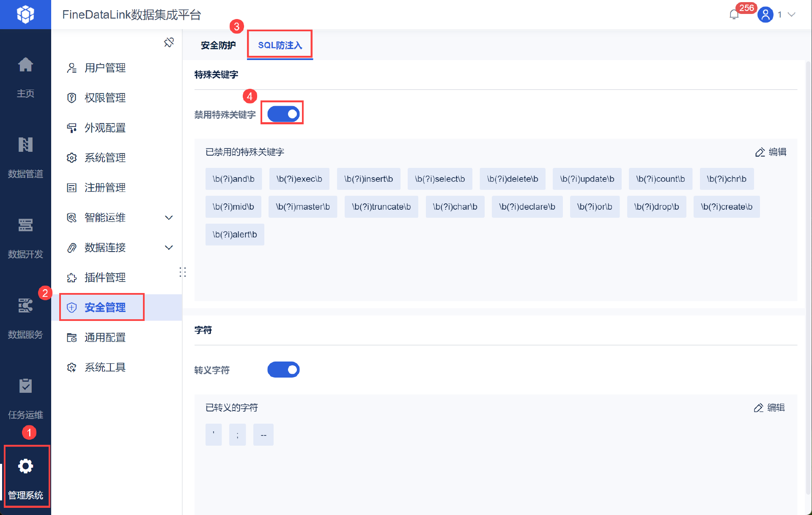The width and height of the screenshot is (812, 515).
Task: Click the sidebar resize drag handle dots
Action: 183,272
